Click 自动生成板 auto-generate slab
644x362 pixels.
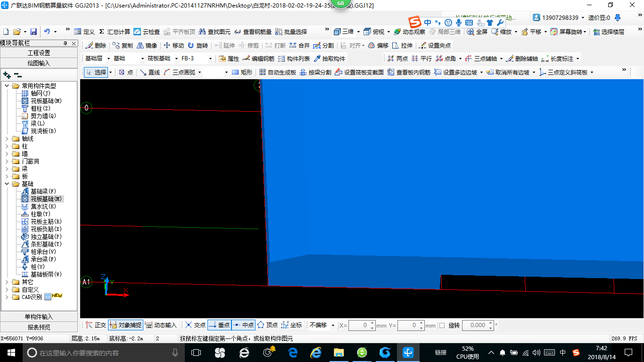coord(278,73)
